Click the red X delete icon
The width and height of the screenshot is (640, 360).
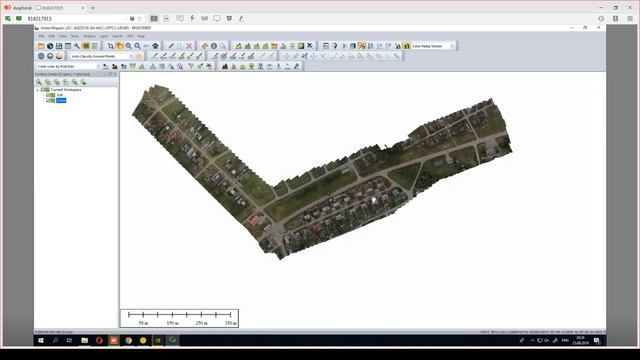click(x=189, y=46)
